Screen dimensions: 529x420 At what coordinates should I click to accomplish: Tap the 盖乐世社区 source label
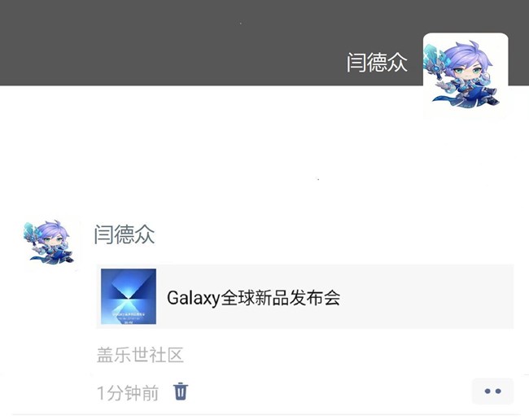(140, 355)
